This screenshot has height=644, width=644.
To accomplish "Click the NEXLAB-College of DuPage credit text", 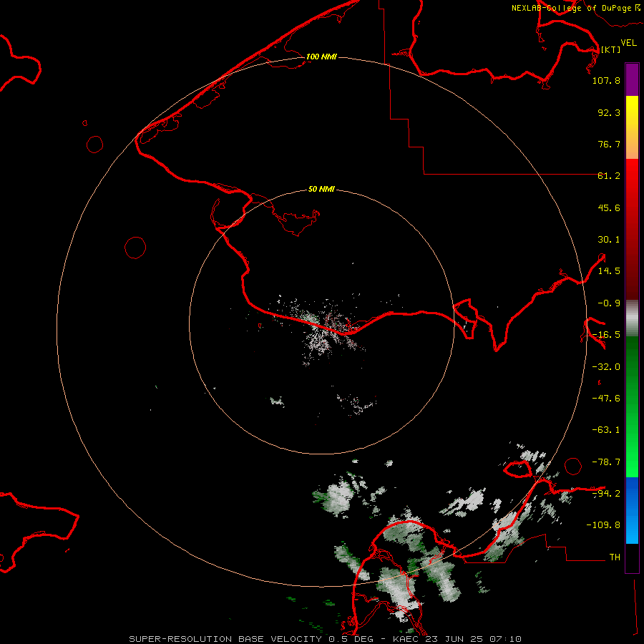I will [571, 8].
